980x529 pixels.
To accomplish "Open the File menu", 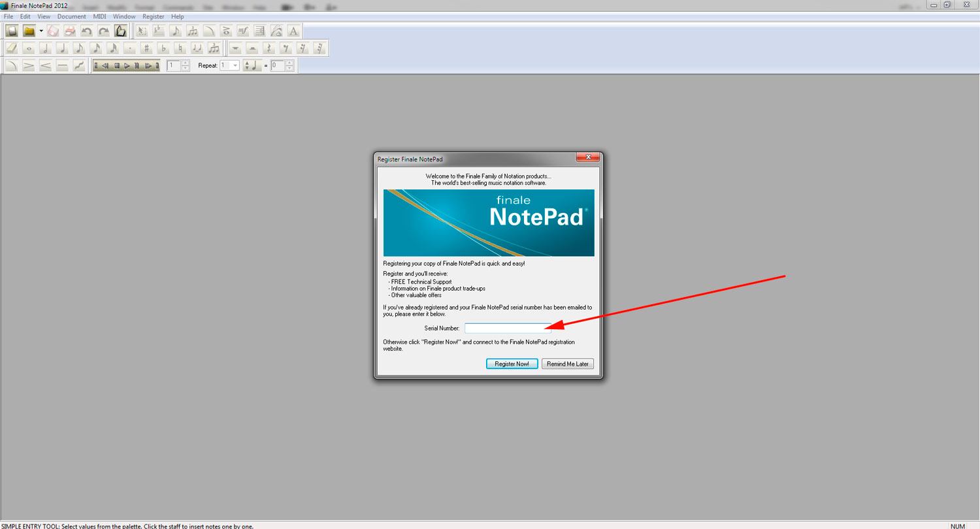I will coord(8,16).
